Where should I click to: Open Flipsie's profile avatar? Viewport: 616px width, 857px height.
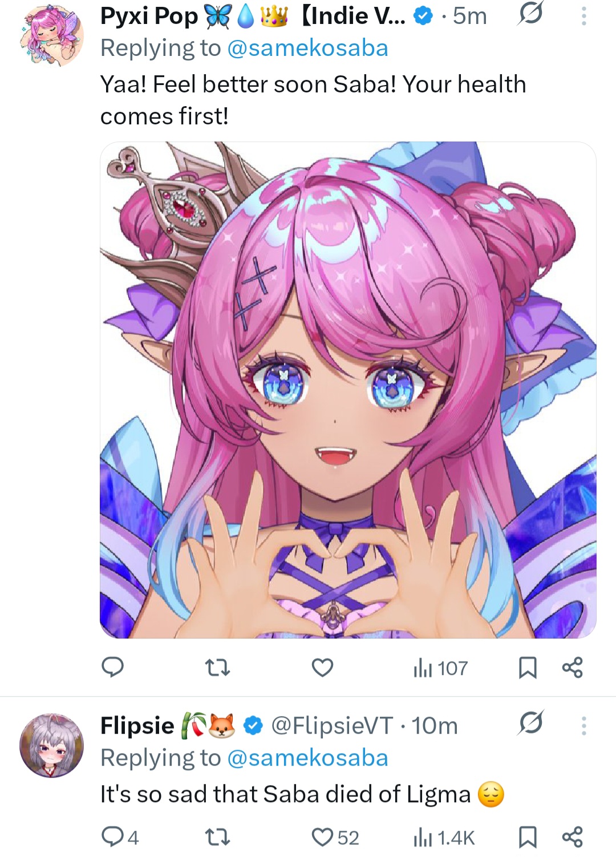point(51,745)
